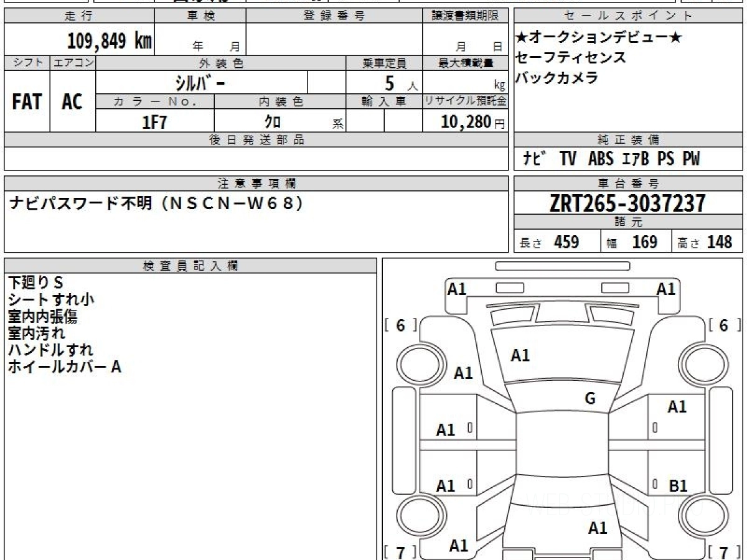Image resolution: width=747 pixels, height=560 pixels.
Task: Click the 注意事項欄 header
Action: (x=256, y=184)
